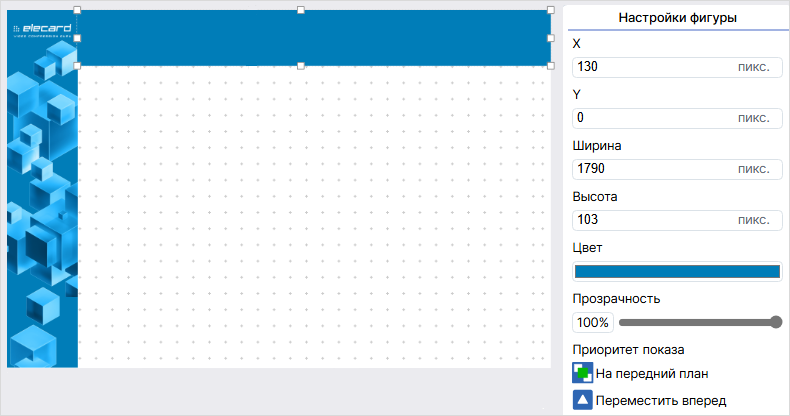
Task: Click the 'На передний план' bring-to-front icon
Action: click(582, 374)
